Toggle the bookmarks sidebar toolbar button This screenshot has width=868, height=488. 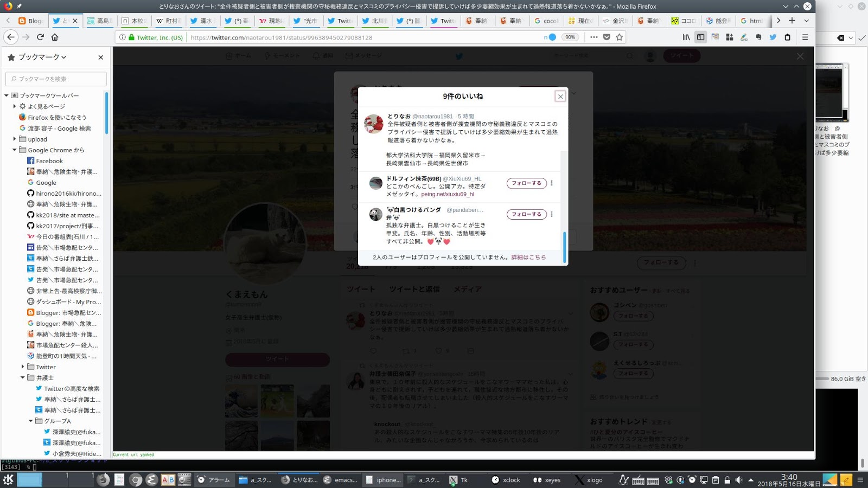click(700, 37)
